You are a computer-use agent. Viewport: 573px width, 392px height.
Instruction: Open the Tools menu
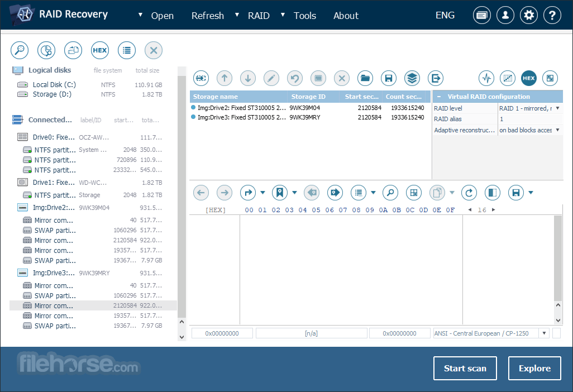305,15
